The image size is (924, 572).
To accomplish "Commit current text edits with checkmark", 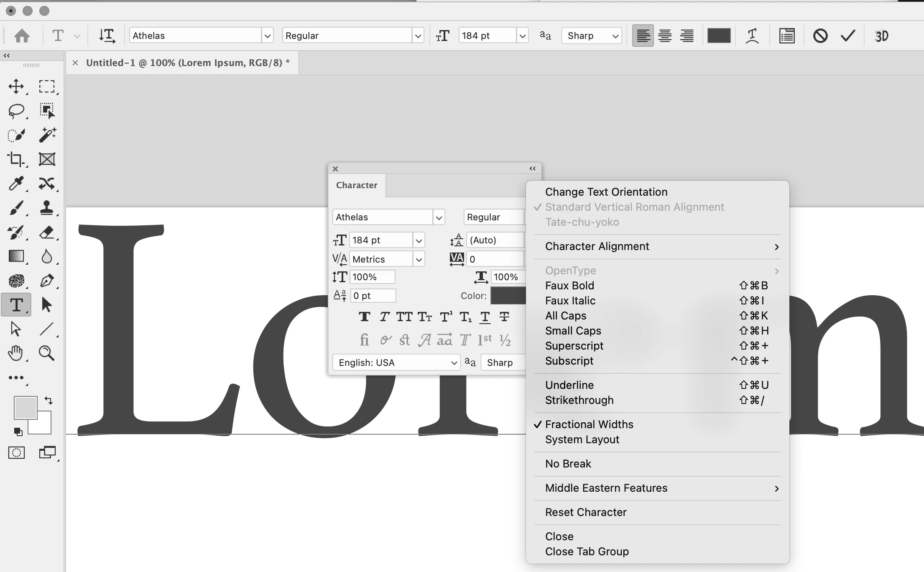I will 848,36.
